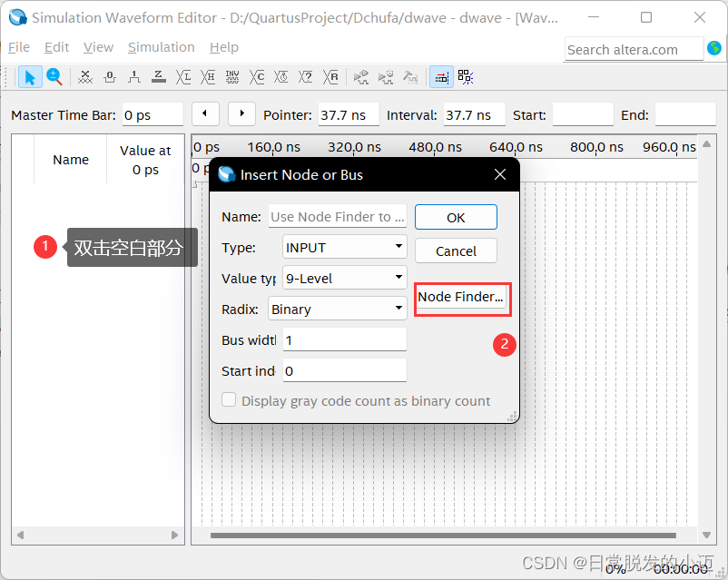Open the File menu
This screenshot has height=580, width=728.
point(19,47)
